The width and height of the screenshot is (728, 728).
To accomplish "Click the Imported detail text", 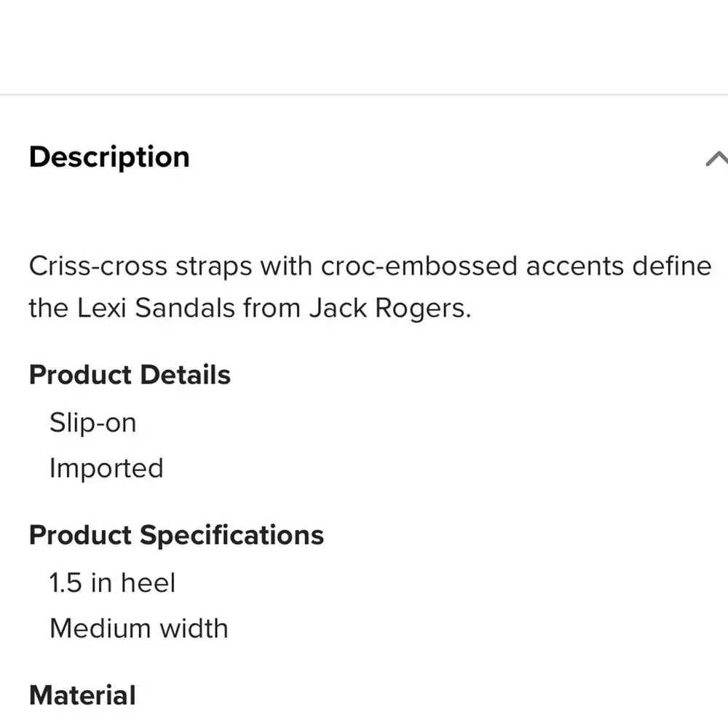I will (106, 468).
